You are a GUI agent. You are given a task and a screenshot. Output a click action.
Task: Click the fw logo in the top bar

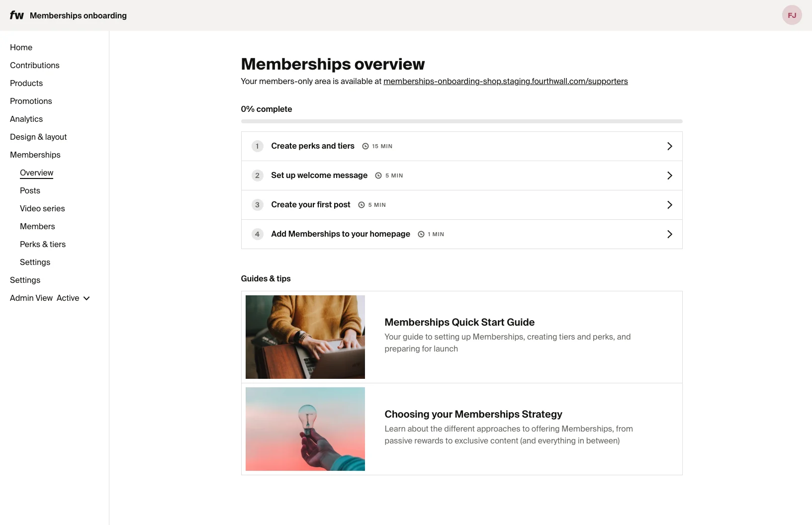pos(16,15)
